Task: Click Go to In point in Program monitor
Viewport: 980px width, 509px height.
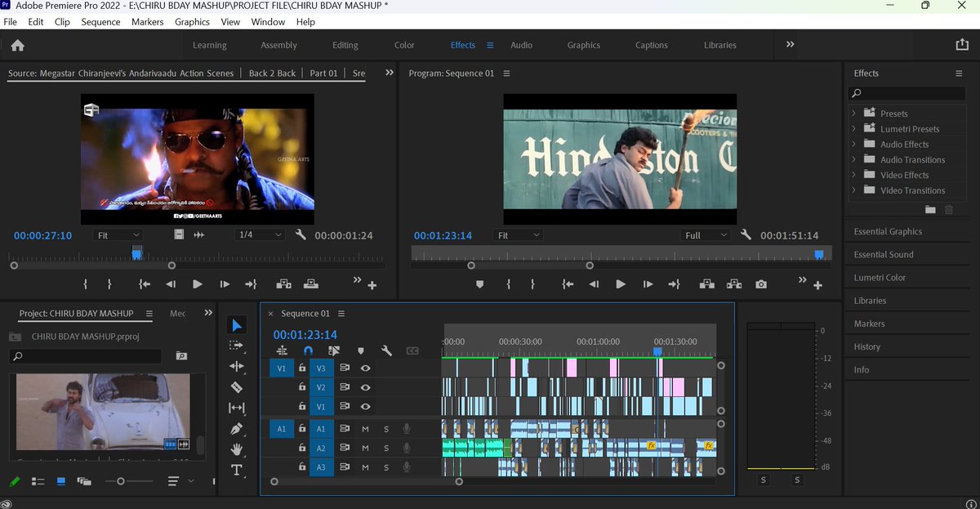Action: (568, 284)
